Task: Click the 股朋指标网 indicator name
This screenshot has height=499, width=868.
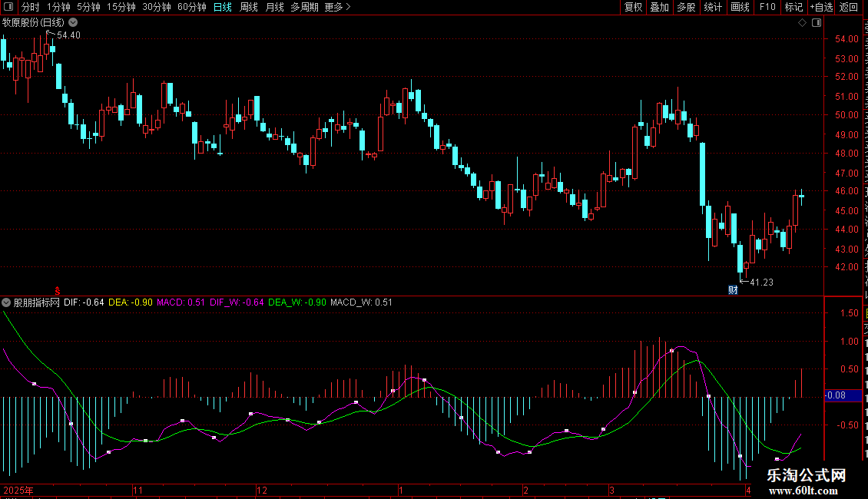Action: pos(37,302)
